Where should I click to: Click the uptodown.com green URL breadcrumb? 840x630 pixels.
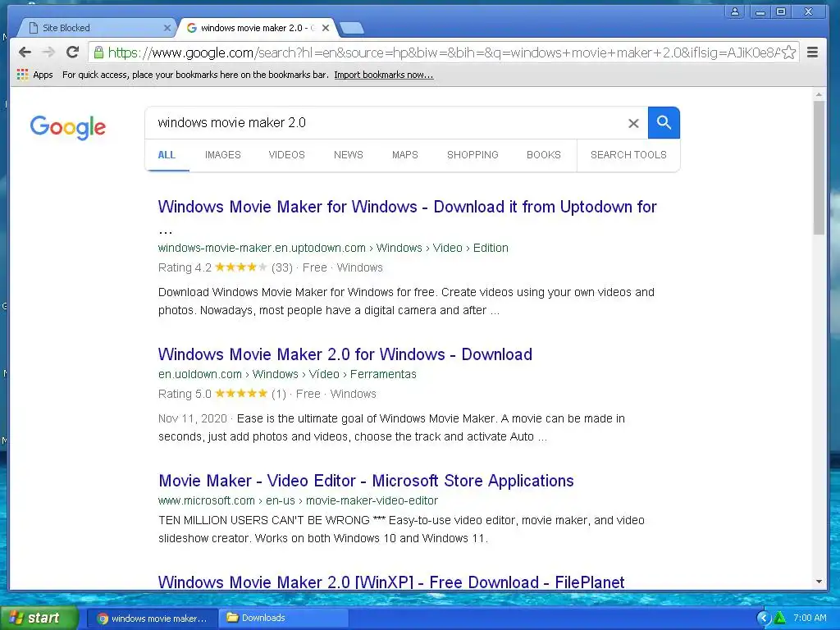333,248
